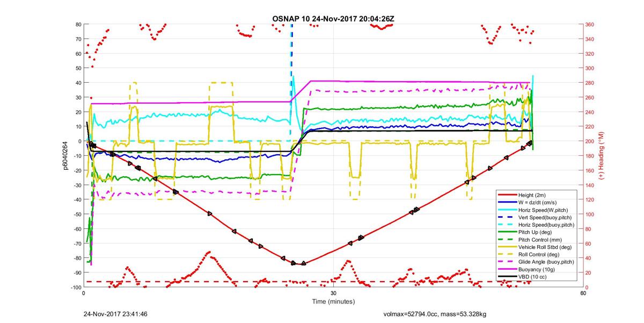Select the "Height (2m)" legend entry text
The width and height of the screenshot is (644, 323).
click(533, 195)
